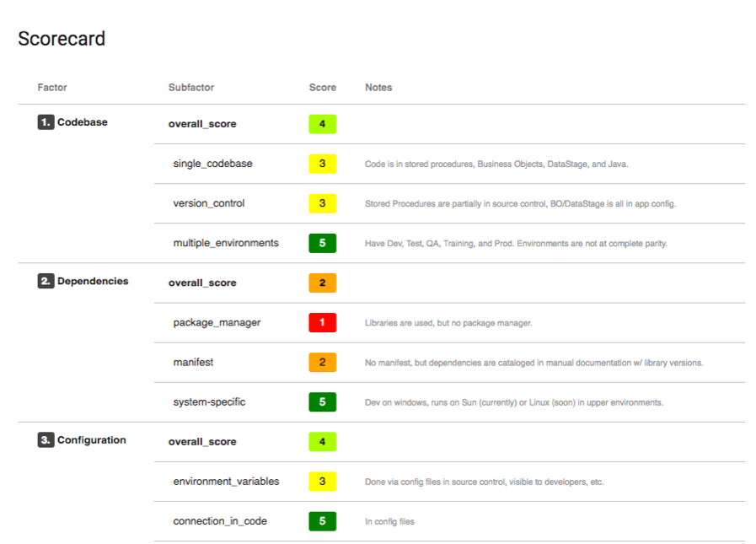Select the Configuration factor label
Screen dimensions: 756x544
click(92, 439)
